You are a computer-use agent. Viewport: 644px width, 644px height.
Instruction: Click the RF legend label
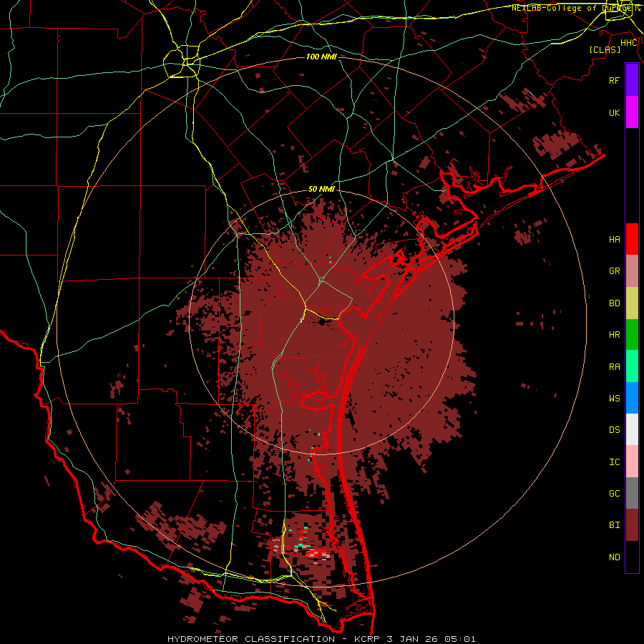click(x=614, y=80)
